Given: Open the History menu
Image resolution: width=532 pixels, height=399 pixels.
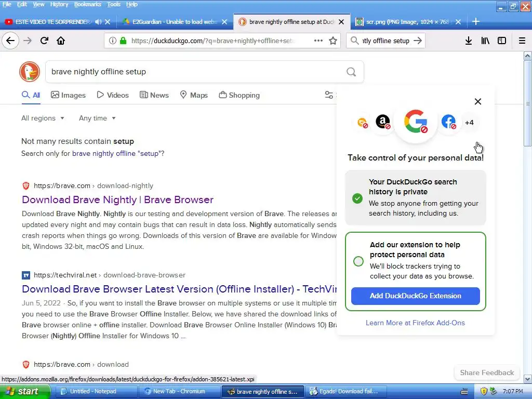Looking at the screenshot, I should coord(59,4).
